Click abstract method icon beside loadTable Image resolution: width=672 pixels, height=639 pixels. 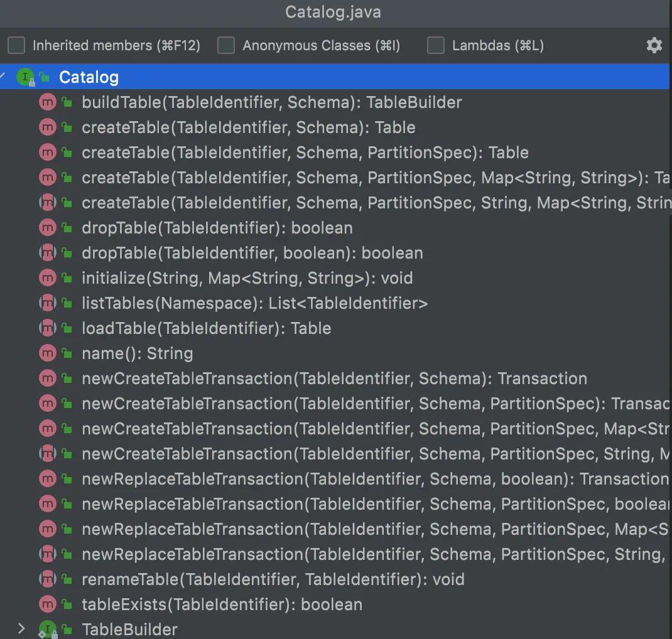coord(48,328)
